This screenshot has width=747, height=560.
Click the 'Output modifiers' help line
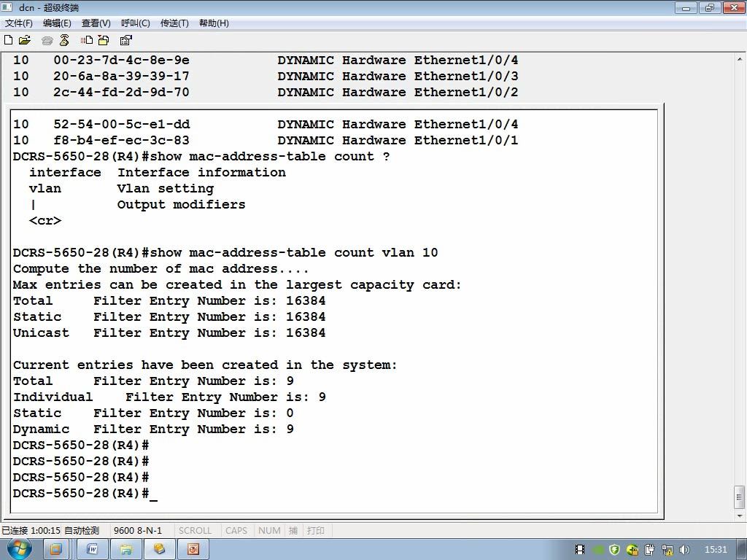click(x=181, y=205)
